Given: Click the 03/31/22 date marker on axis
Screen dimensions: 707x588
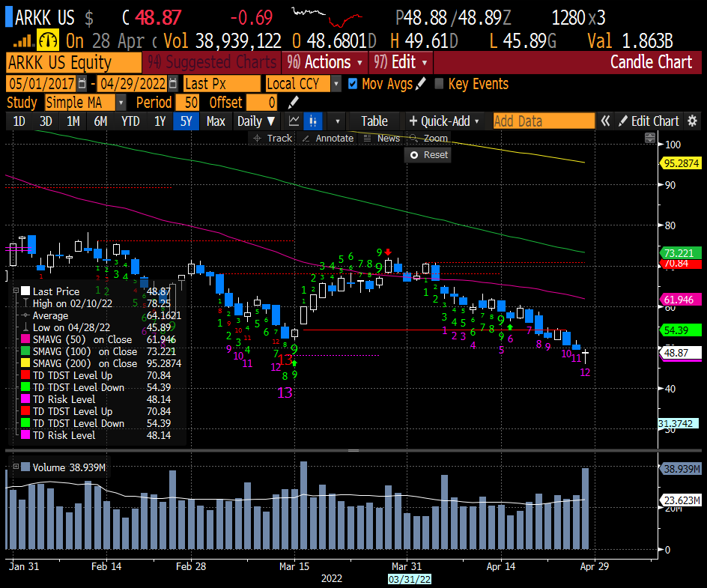Looking at the screenshot, I should pyautogui.click(x=410, y=580).
